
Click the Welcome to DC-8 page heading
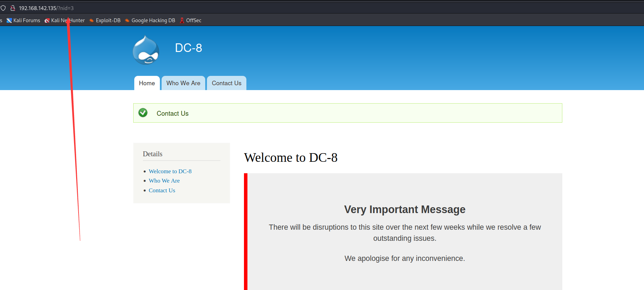click(290, 158)
